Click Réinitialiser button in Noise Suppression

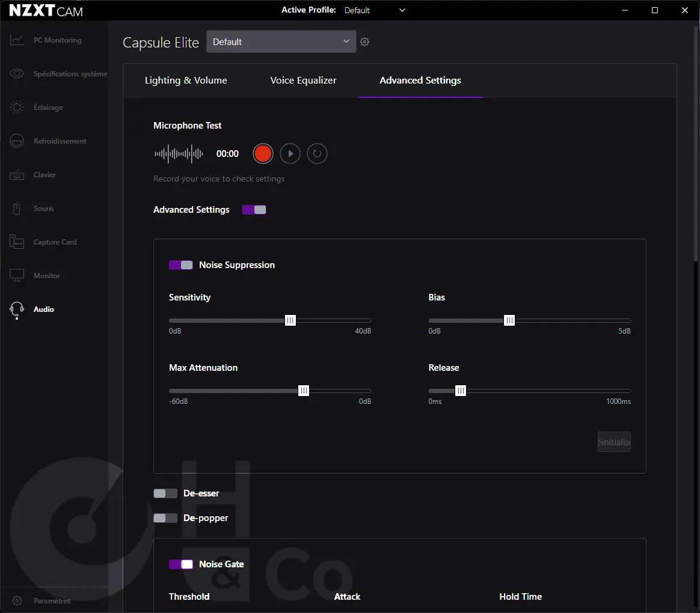(x=614, y=442)
